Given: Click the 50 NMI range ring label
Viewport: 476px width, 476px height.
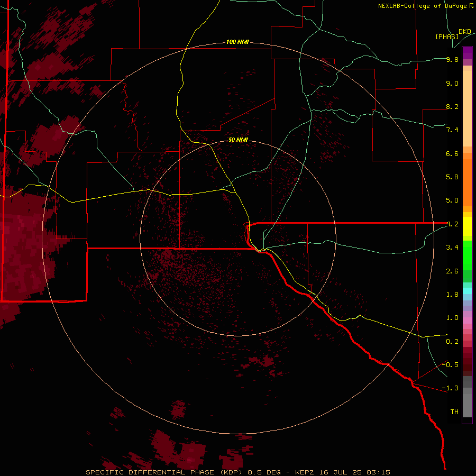Looking at the screenshot, I should point(238,140).
